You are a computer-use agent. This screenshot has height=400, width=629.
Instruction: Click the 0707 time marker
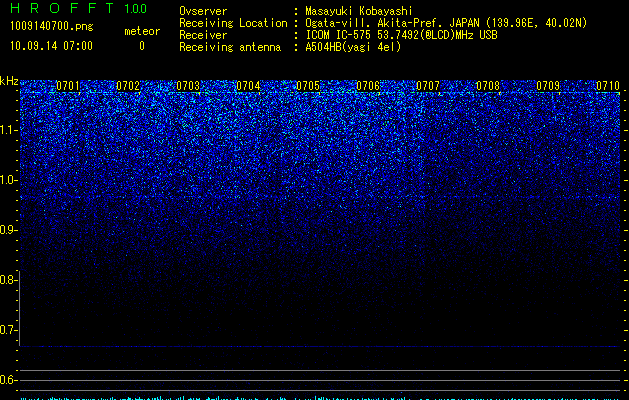(428, 86)
